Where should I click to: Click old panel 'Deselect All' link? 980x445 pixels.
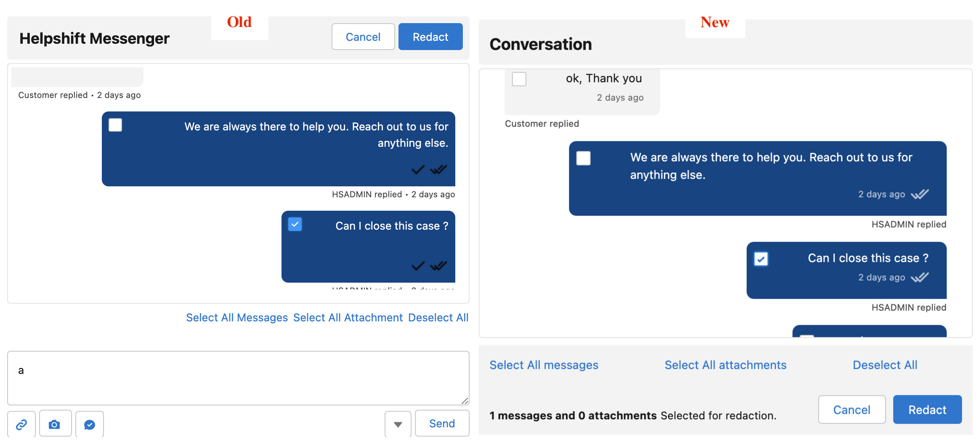[438, 318]
